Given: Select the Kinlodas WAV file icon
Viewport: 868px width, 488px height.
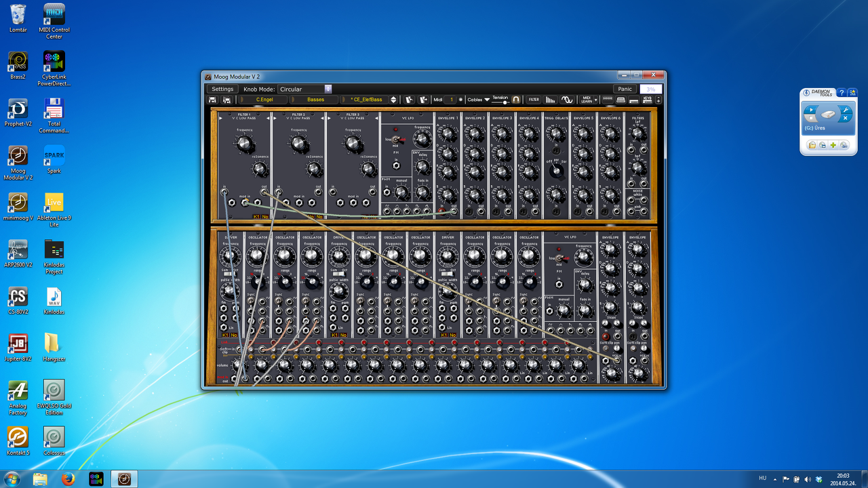Looking at the screenshot, I should [54, 300].
